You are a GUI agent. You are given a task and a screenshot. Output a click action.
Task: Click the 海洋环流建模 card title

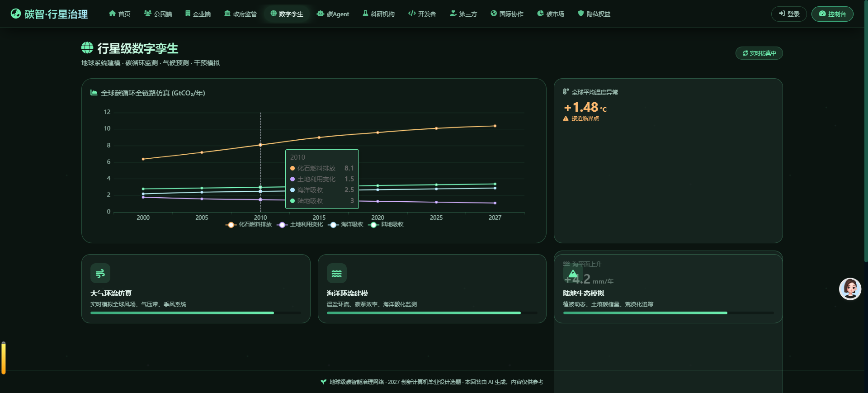(347, 294)
